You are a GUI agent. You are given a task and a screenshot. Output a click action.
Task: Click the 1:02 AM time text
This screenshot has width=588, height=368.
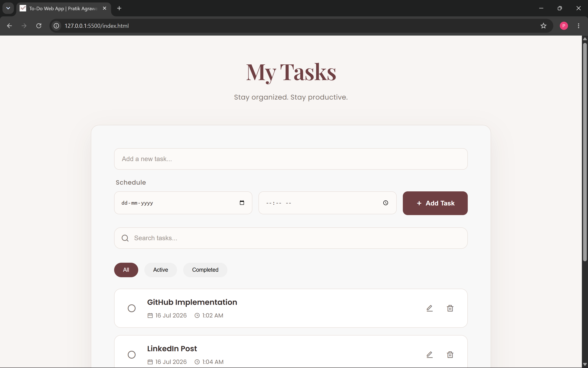[213, 315]
